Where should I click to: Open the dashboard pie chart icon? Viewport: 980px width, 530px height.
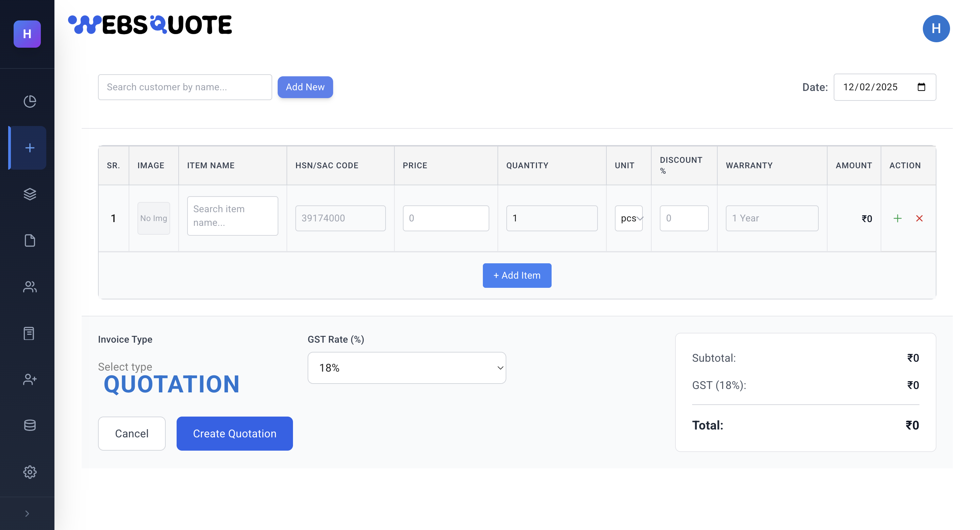click(30, 102)
